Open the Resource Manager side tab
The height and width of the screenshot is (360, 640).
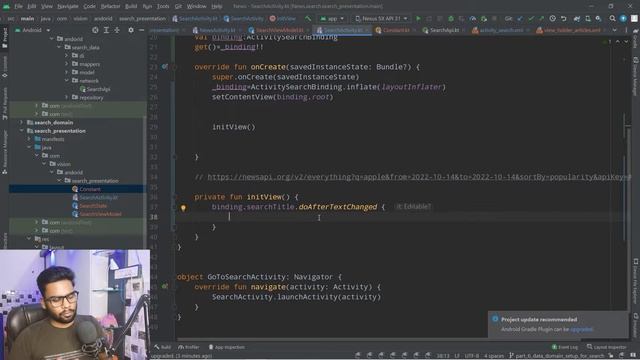click(4, 152)
